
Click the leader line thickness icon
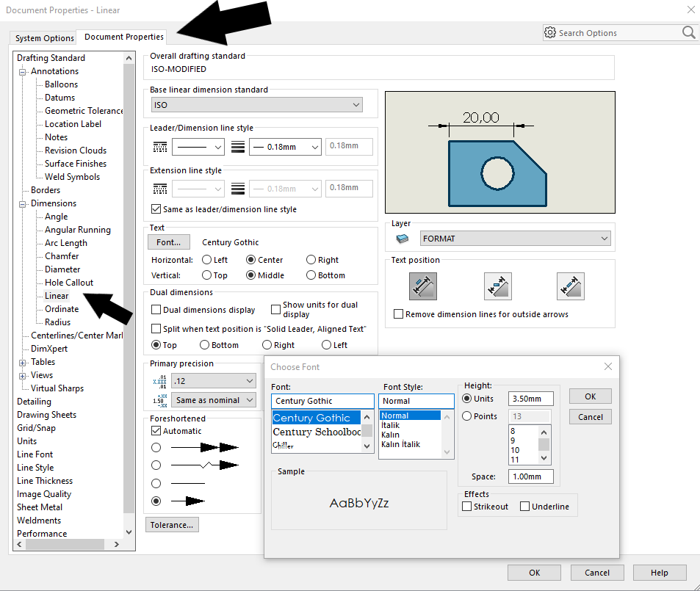tap(237, 148)
